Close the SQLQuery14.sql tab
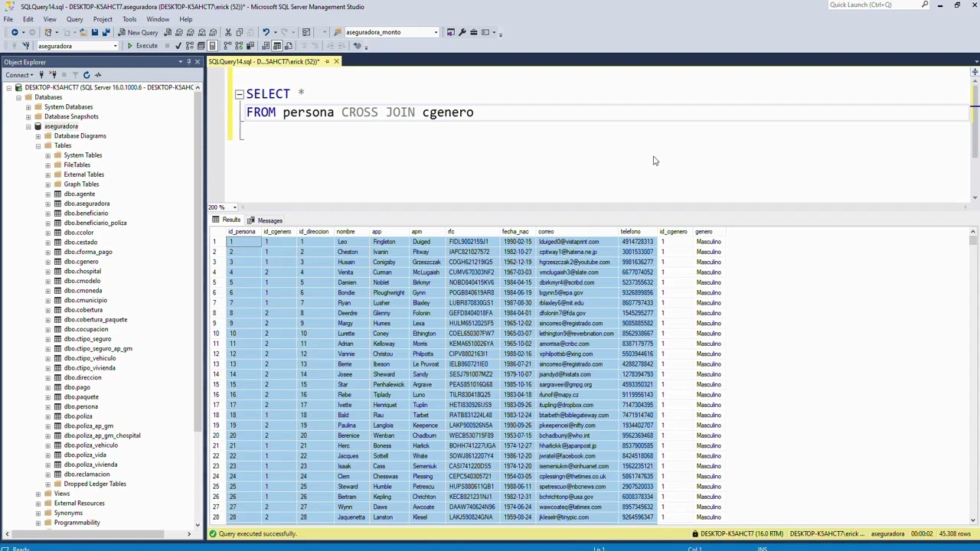 point(336,61)
